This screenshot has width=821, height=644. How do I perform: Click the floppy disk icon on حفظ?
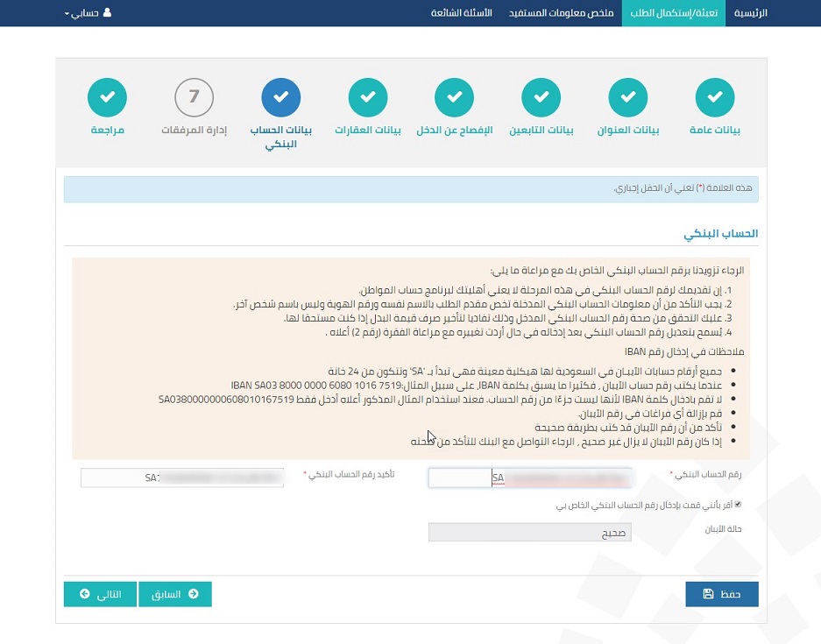point(709,594)
